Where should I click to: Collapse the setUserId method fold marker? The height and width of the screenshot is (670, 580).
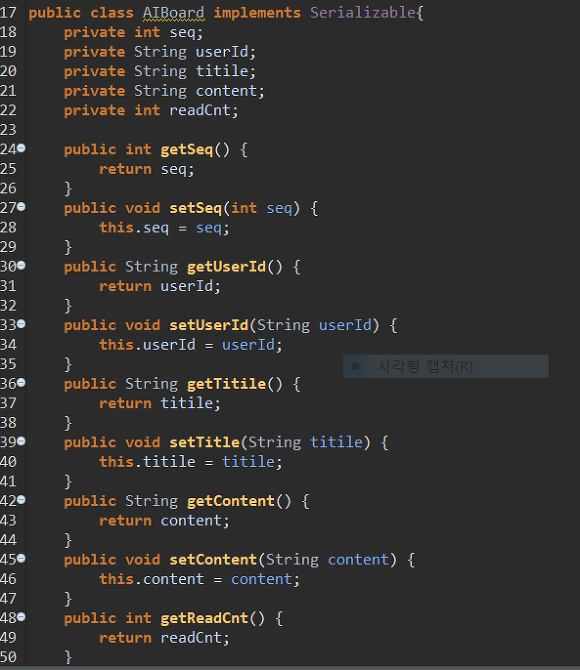21,324
